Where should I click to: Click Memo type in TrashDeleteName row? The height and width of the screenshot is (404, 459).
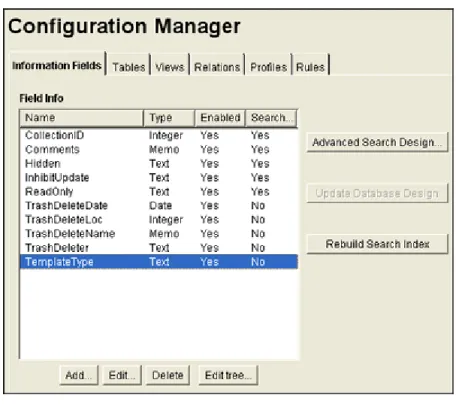[164, 234]
